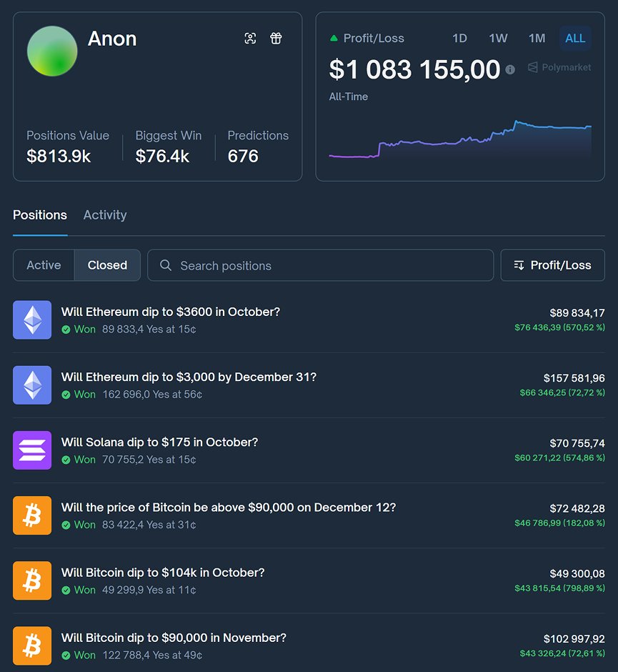Click the $76 436,39 (570,52 %) gain
618x672 pixels.
point(559,327)
